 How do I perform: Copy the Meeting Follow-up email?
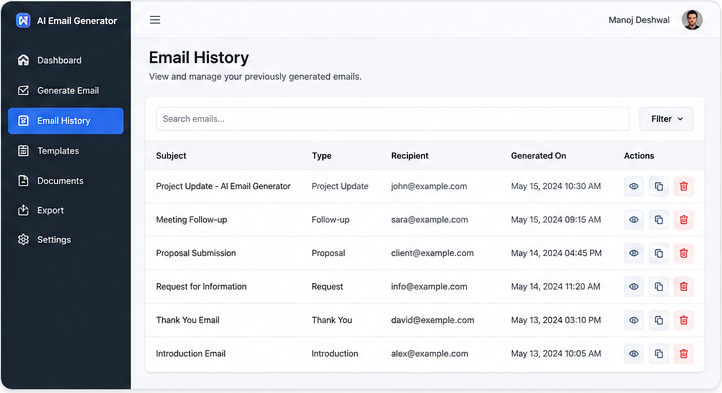pyautogui.click(x=658, y=220)
